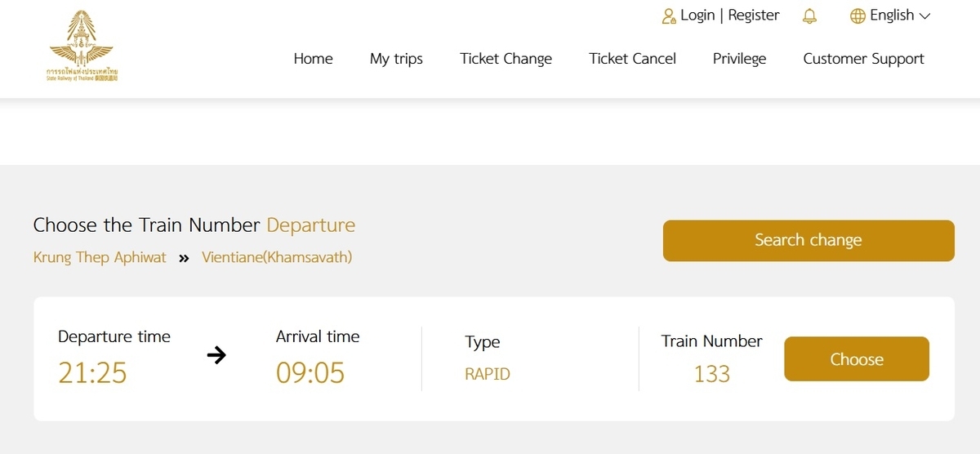Open My trips in navigation
This screenshot has width=980, height=454.
point(396,59)
